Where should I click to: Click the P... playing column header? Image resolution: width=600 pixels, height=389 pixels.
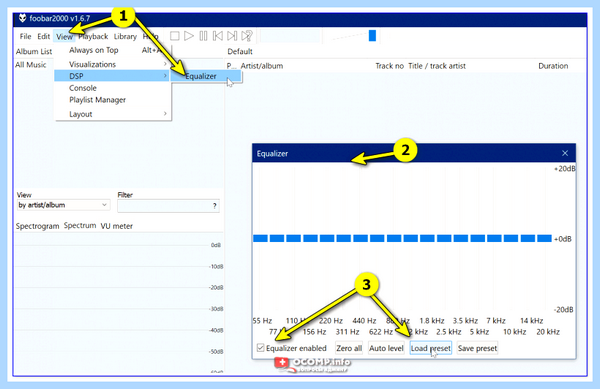coord(231,66)
